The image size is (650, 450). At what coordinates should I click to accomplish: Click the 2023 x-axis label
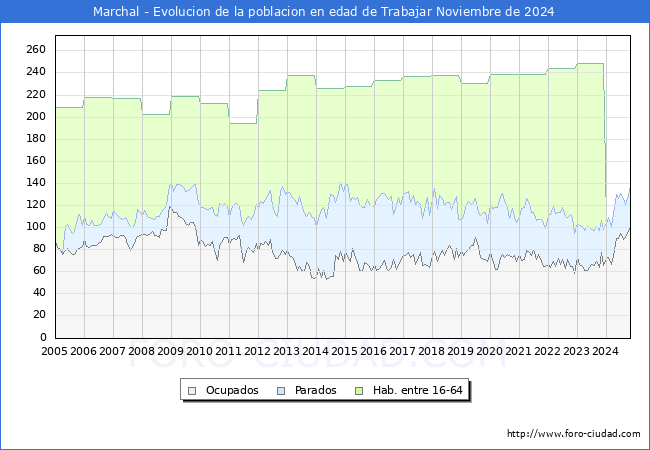click(577, 351)
